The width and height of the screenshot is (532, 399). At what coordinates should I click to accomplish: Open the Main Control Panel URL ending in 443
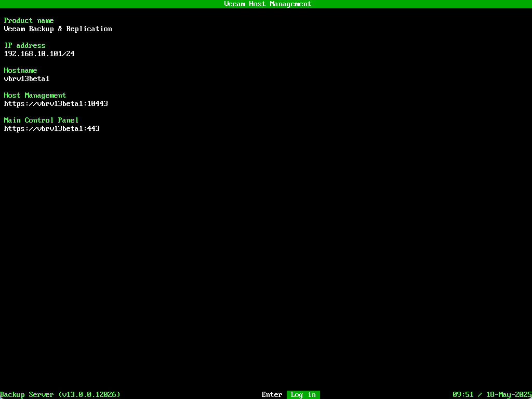click(52, 129)
